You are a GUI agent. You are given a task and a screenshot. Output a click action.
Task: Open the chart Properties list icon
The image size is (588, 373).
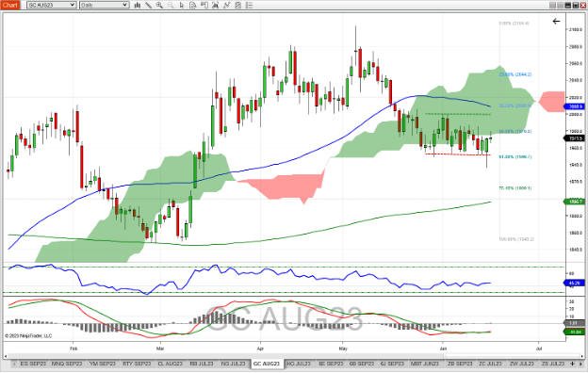(x=249, y=6)
